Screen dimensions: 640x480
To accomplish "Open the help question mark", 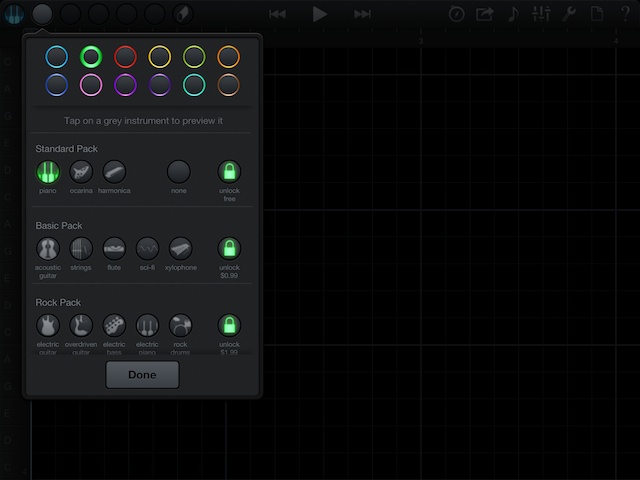I will 625,14.
